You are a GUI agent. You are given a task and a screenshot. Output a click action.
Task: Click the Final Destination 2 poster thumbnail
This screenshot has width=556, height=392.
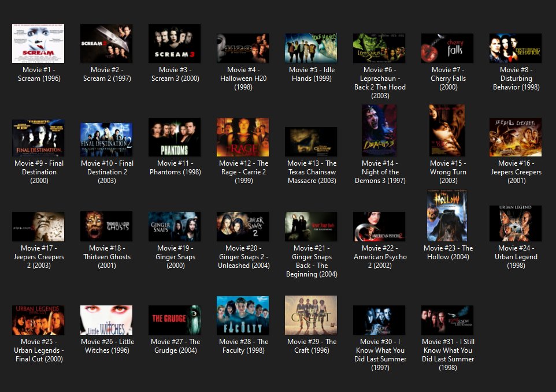point(106,140)
